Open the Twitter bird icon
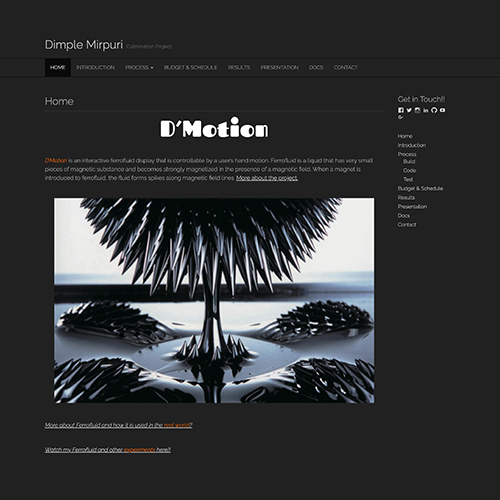This screenshot has height=500, width=500. click(409, 110)
